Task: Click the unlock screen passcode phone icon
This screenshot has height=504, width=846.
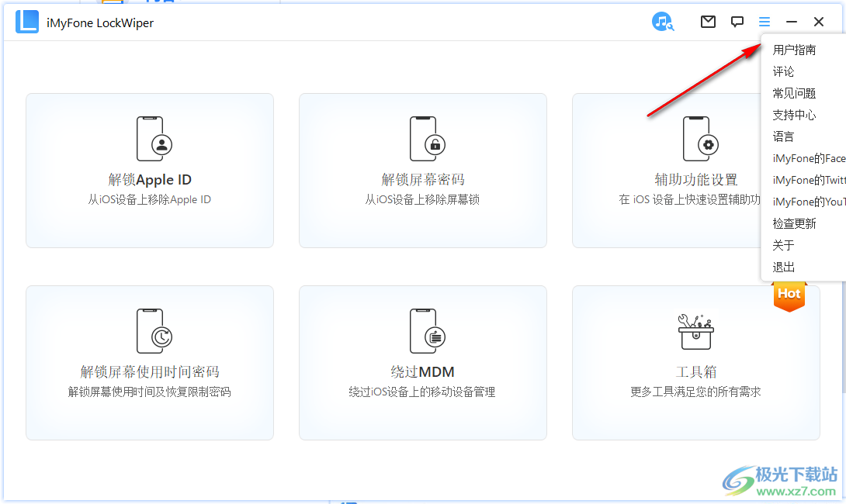Action: tap(428, 139)
